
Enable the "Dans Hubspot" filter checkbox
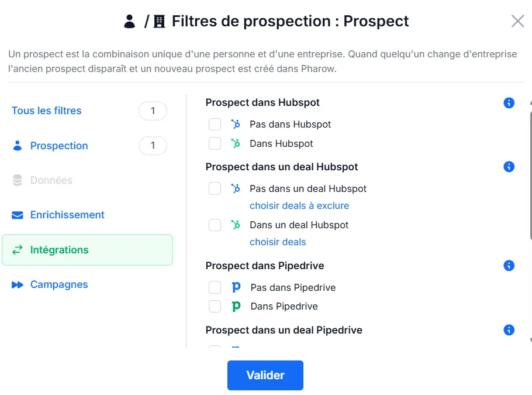(x=215, y=143)
